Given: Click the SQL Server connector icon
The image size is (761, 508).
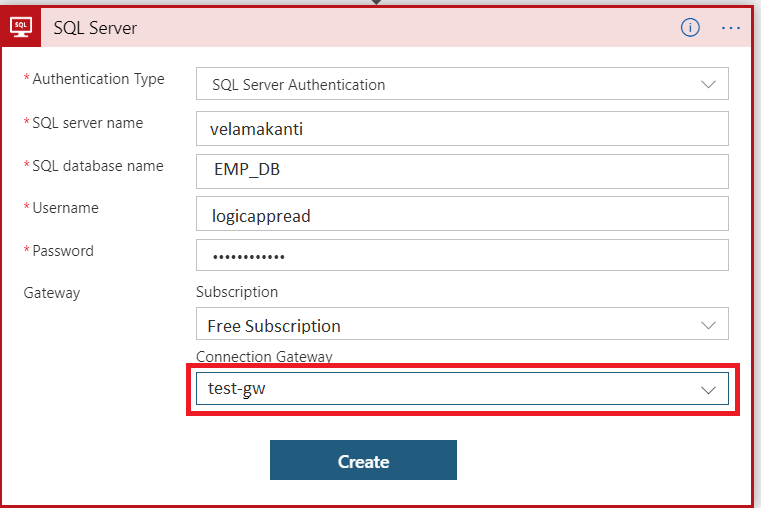Looking at the screenshot, I should tap(21, 28).
